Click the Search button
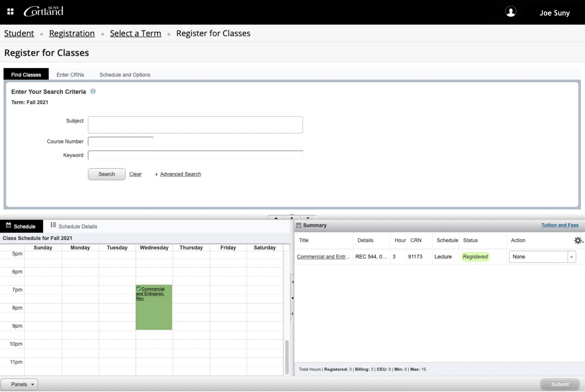The image size is (585, 392). [x=106, y=174]
